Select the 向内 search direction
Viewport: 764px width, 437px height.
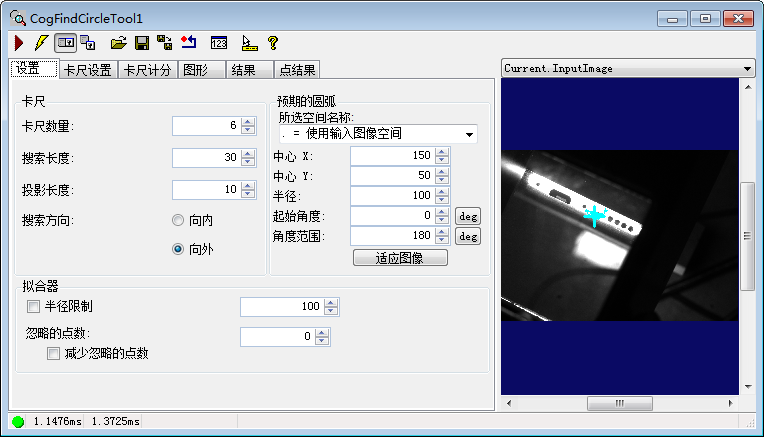tap(178, 220)
